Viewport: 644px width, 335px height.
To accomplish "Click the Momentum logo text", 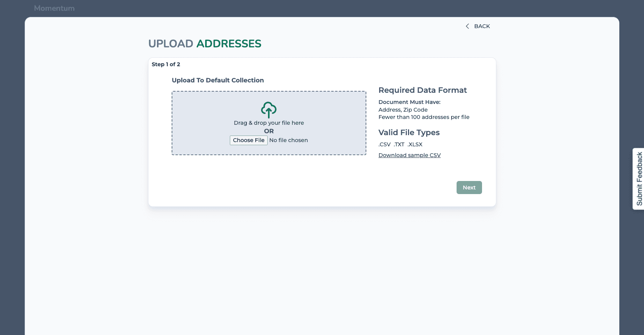I will (x=54, y=8).
